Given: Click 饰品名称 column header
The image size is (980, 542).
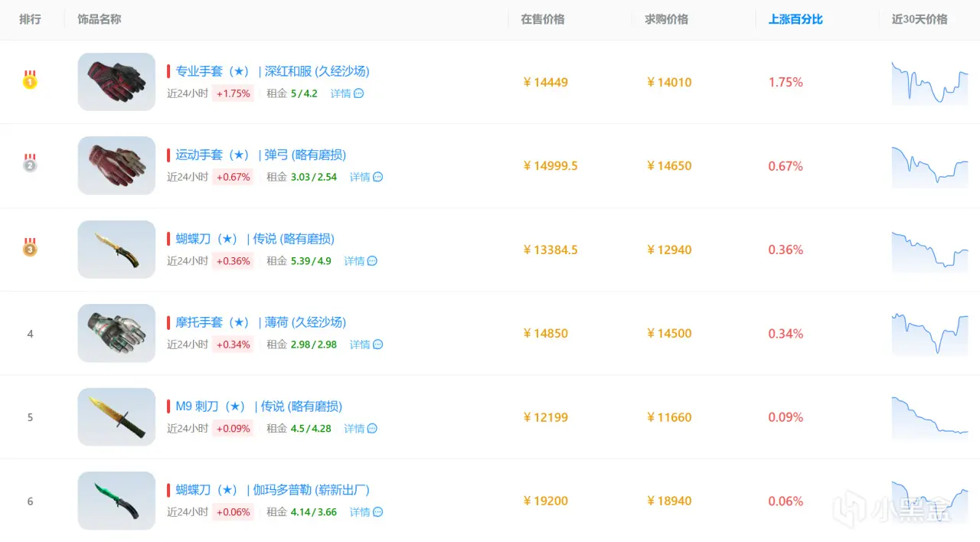Looking at the screenshot, I should click(100, 19).
